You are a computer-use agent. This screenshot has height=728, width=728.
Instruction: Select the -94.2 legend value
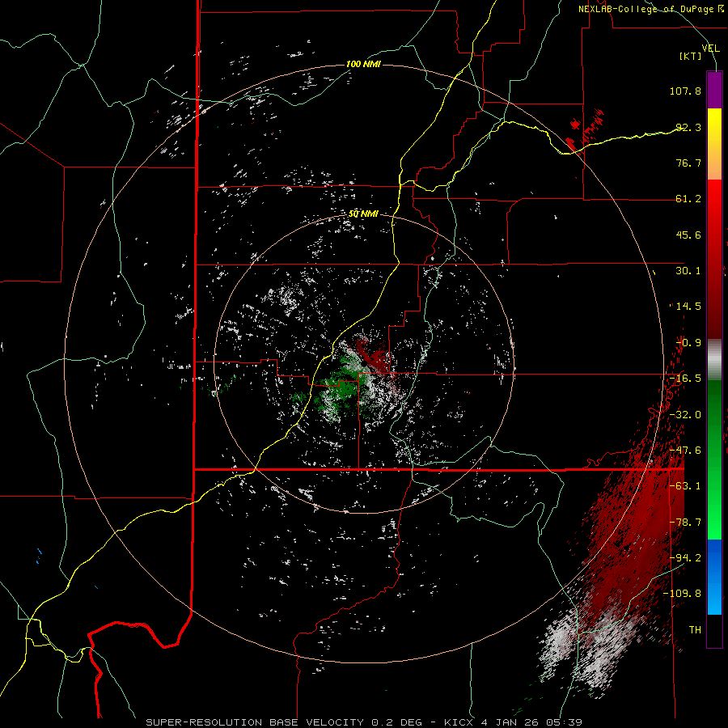click(685, 558)
